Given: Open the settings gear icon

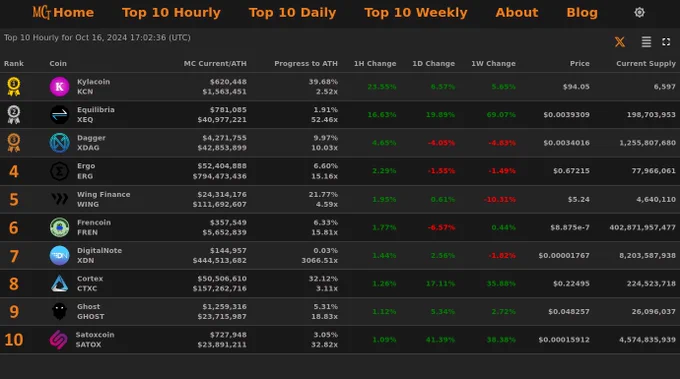Looking at the screenshot, I should point(639,13).
